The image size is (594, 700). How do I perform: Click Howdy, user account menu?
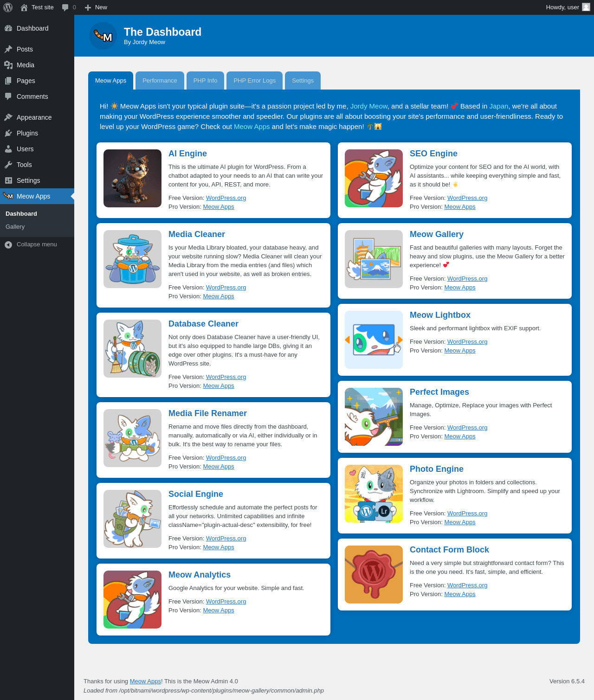[x=568, y=7]
